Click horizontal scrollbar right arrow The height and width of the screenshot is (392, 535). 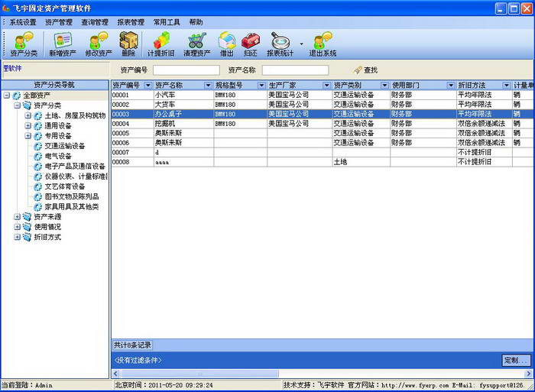pyautogui.click(x=529, y=374)
